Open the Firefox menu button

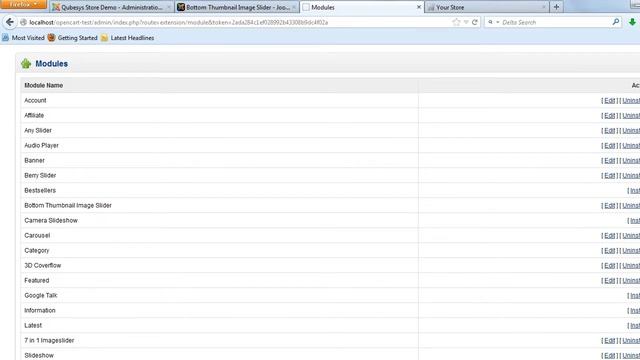23,4
